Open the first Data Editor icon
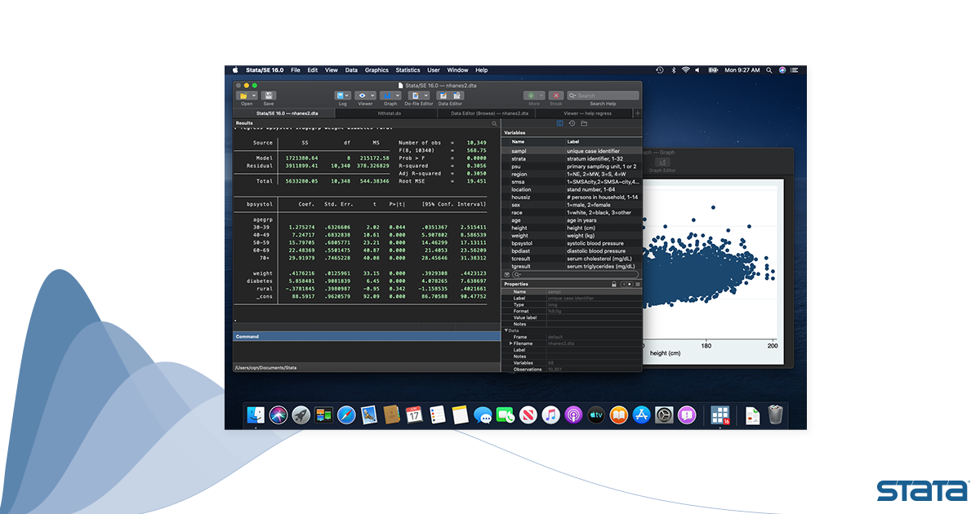The image size is (980, 514). pos(443,95)
